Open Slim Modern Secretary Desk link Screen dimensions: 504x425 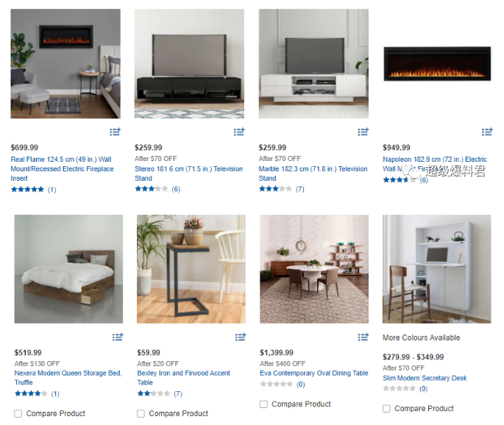(425, 378)
